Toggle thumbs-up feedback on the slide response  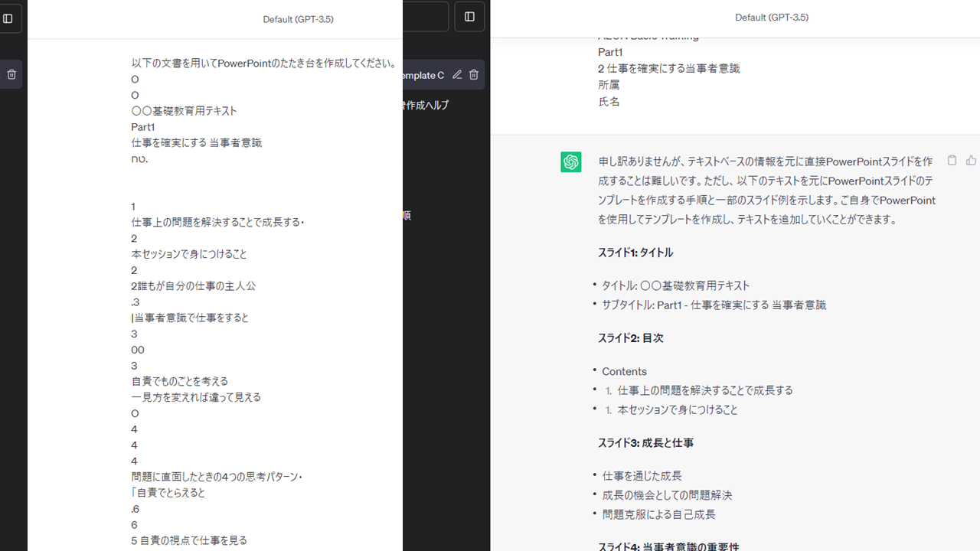pos(971,161)
